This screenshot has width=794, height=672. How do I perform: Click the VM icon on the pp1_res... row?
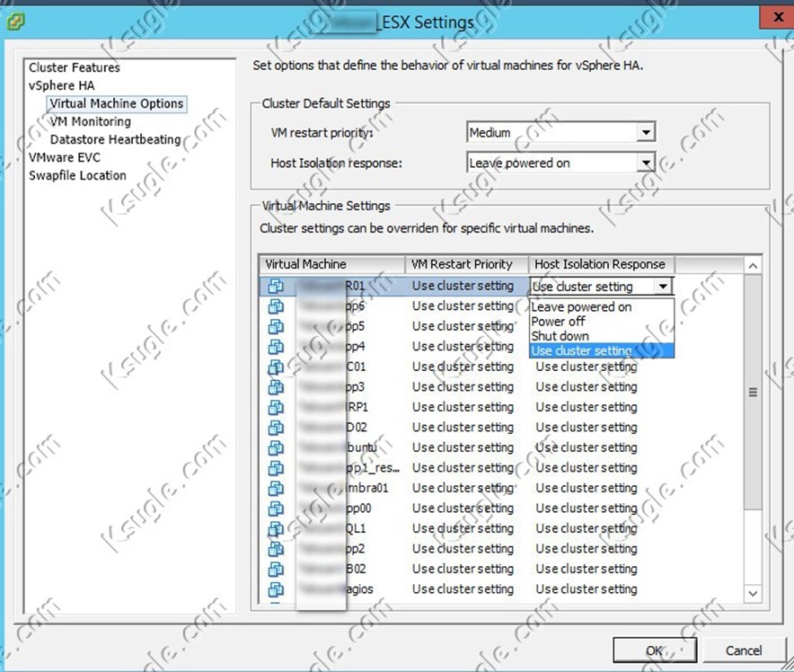click(276, 468)
